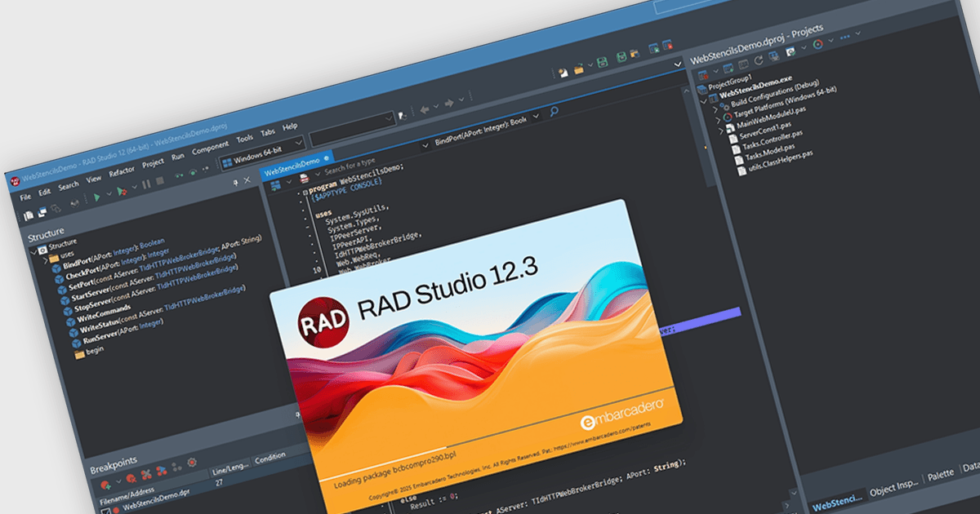This screenshot has height=514, width=980.
Task: Collapse the Structure root node
Action: 33,252
